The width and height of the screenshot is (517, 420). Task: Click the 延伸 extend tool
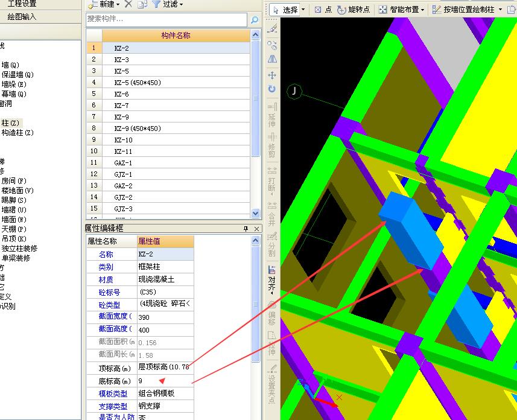pos(272,115)
